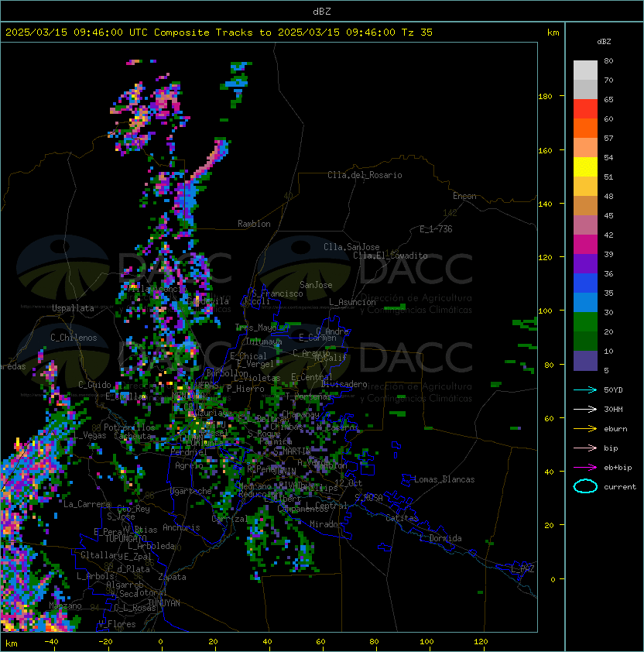Screen dimensions: 644x652
Task: Click the 'Agrelo' place label
Action: [189, 465]
